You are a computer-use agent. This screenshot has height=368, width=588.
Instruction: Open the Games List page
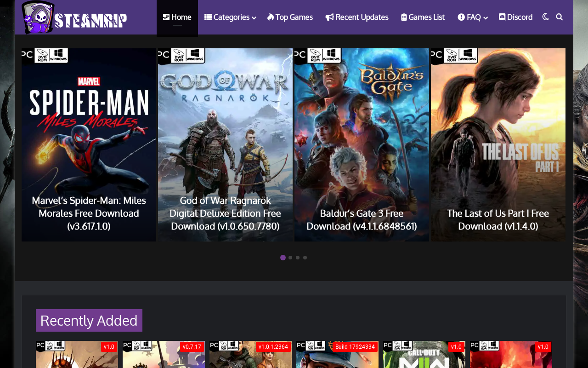[x=423, y=17]
